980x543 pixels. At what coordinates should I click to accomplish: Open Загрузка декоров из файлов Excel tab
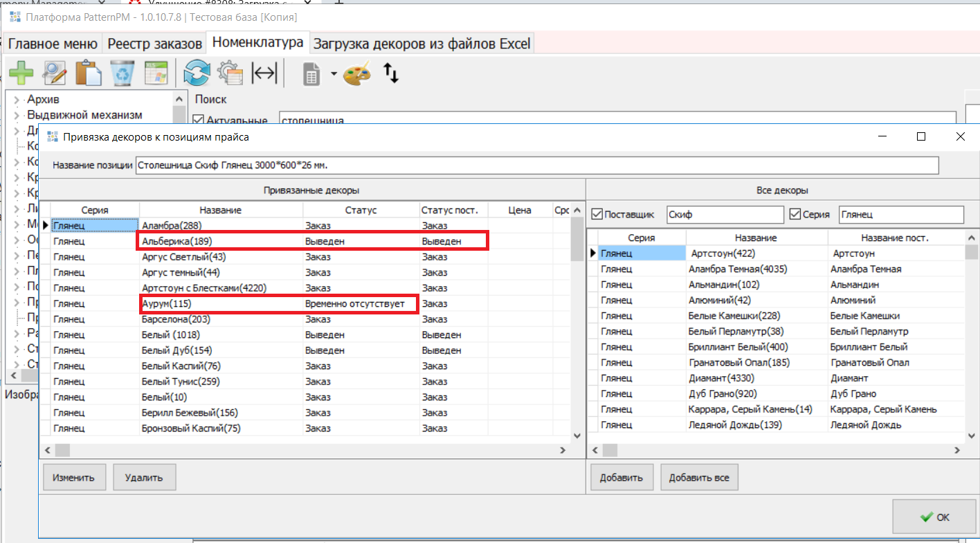(421, 44)
